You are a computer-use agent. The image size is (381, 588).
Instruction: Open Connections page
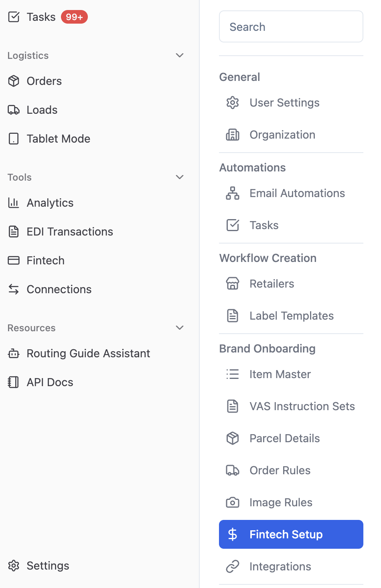(x=59, y=289)
